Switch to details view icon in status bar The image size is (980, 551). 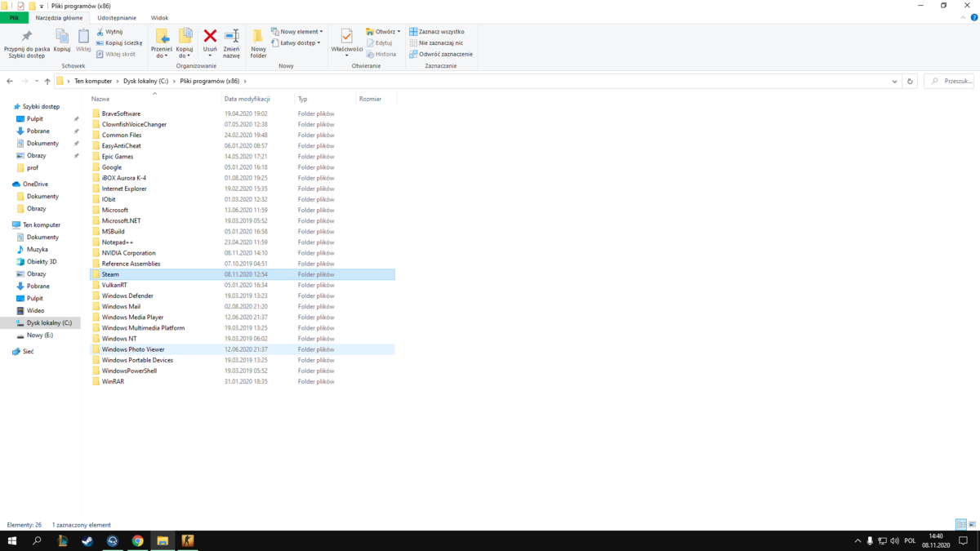point(961,525)
